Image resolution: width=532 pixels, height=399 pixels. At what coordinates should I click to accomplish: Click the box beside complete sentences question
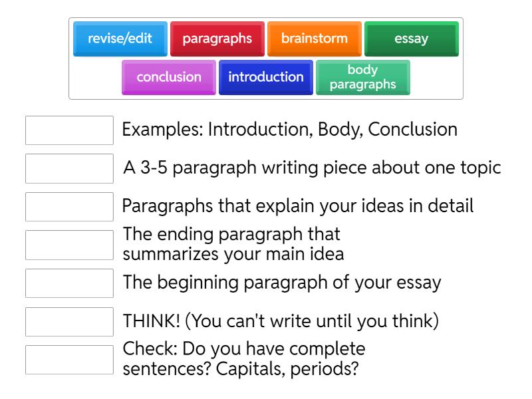point(69,357)
